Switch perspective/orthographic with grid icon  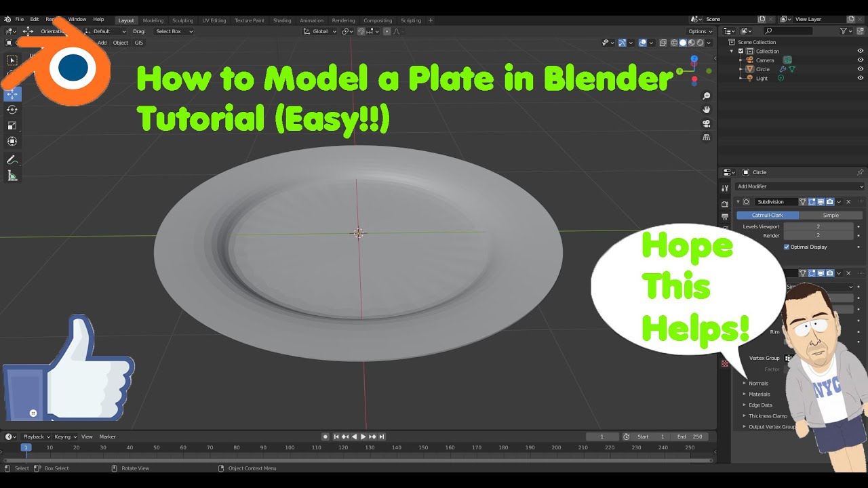pos(706,137)
